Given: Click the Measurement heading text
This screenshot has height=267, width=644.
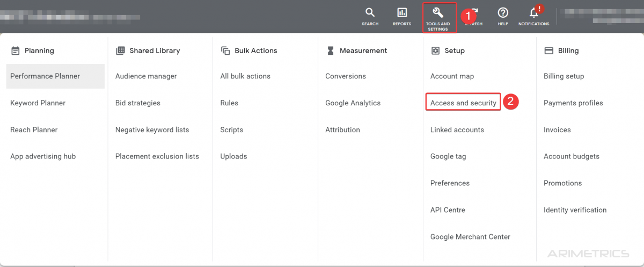Looking at the screenshot, I should coord(363,50).
